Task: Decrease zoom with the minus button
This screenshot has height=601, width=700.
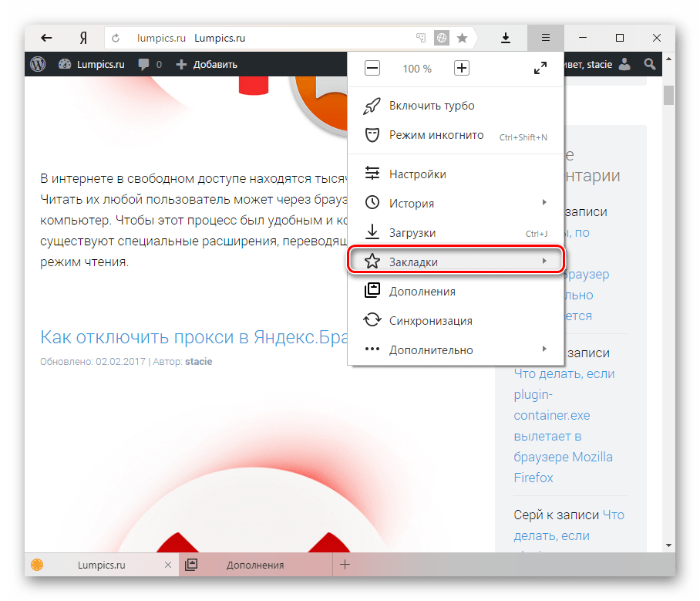Action: pyautogui.click(x=372, y=69)
